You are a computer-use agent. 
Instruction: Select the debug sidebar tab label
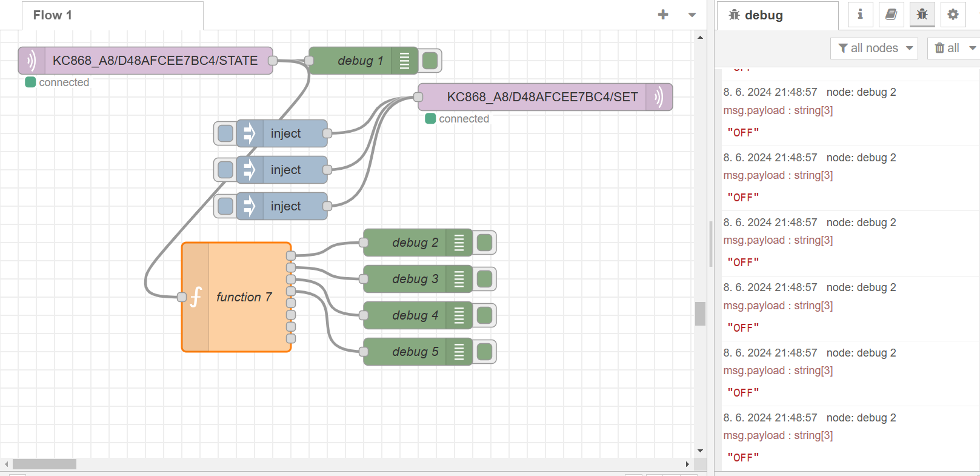point(763,15)
